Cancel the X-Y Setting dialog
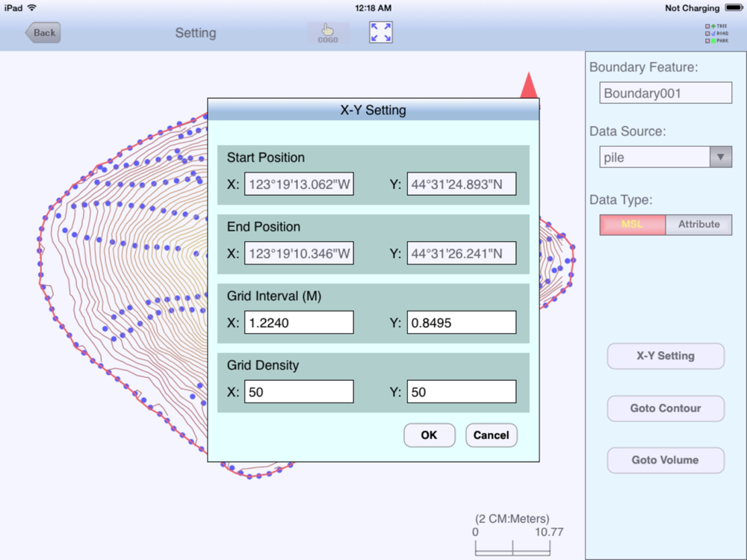747x560 pixels. click(492, 435)
